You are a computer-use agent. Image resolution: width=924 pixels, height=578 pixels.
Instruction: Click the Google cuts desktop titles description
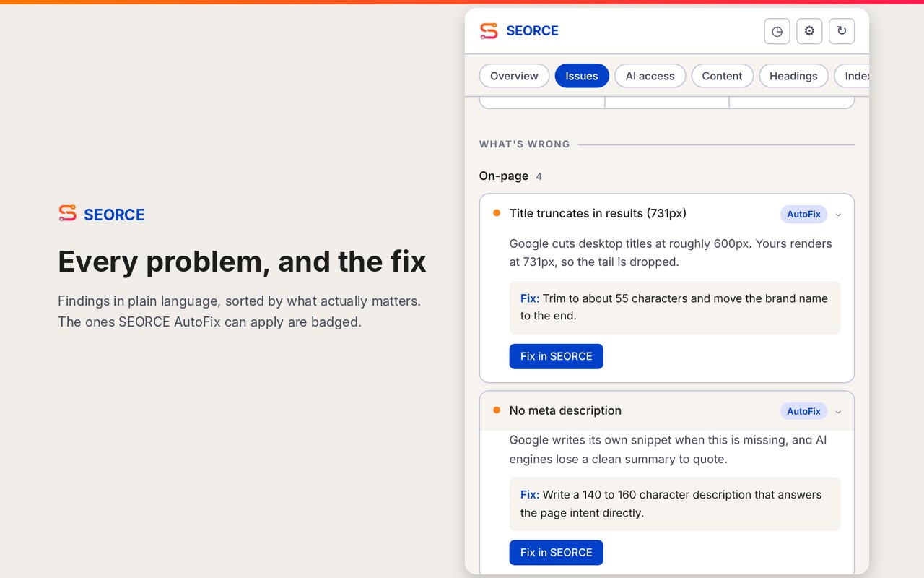click(671, 253)
